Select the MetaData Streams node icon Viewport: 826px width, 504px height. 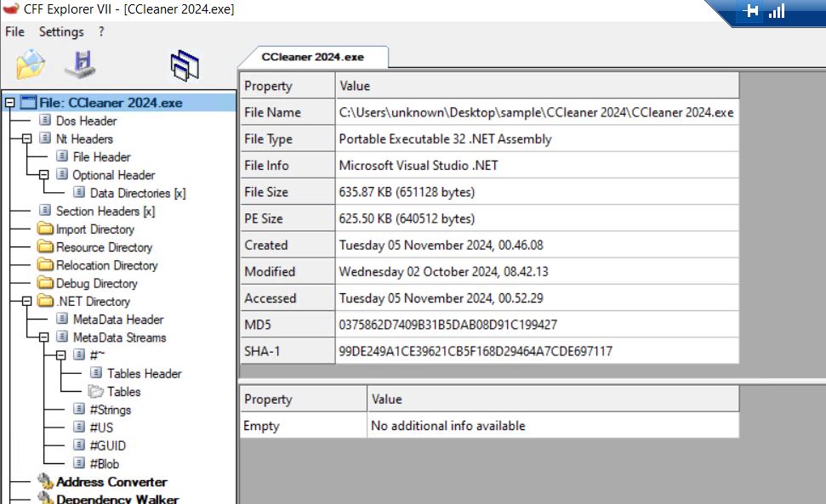[x=62, y=337]
